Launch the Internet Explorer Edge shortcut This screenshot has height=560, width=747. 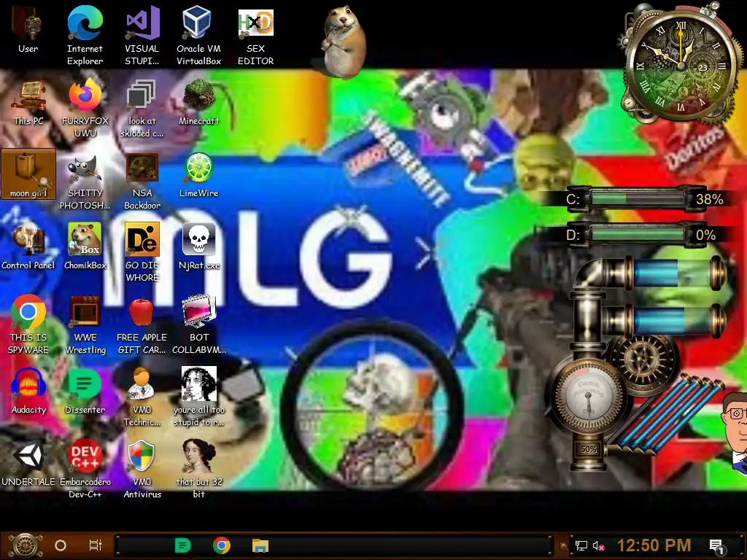coord(85,36)
